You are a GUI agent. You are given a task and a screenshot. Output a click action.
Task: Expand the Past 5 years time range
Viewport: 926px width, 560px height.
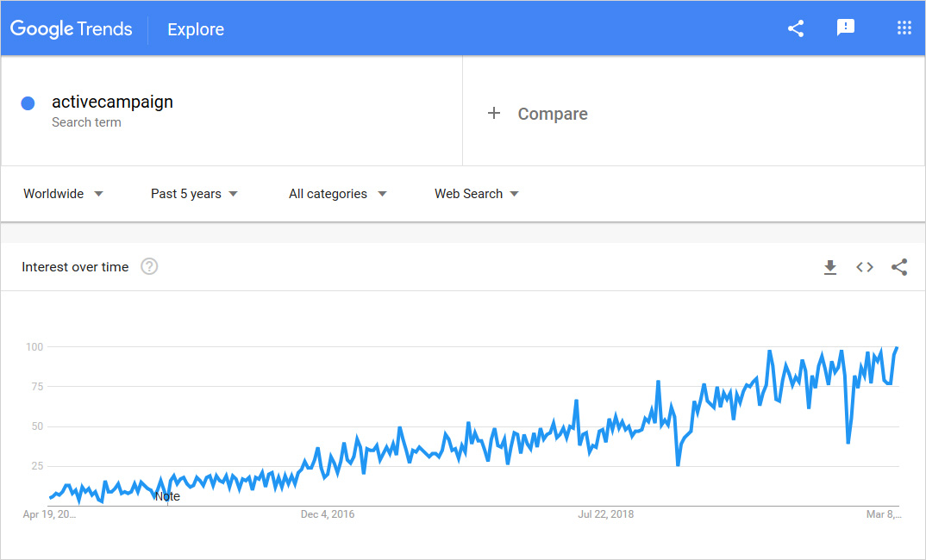(194, 194)
